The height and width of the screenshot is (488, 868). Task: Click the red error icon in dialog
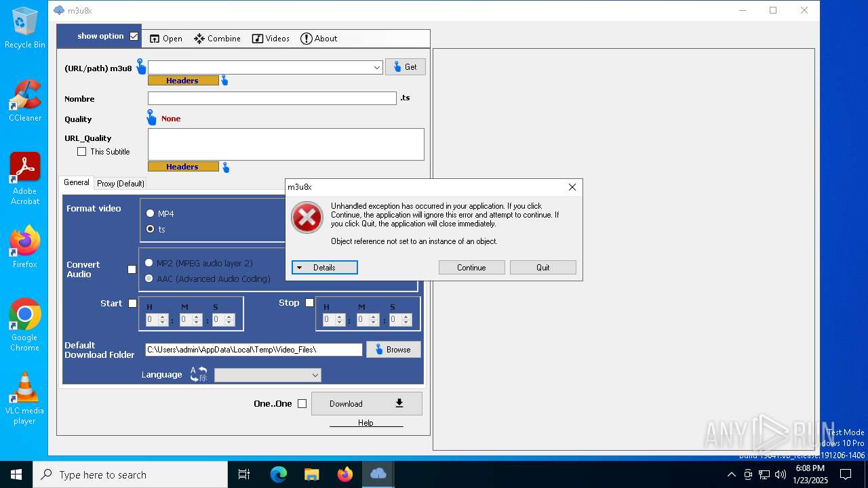click(x=307, y=218)
